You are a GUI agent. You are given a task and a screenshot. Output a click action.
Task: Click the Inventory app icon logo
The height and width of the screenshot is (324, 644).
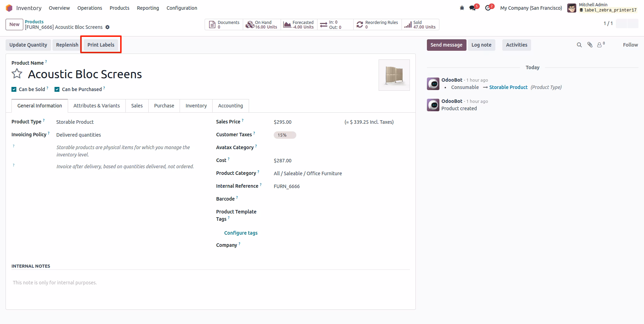tap(9, 8)
